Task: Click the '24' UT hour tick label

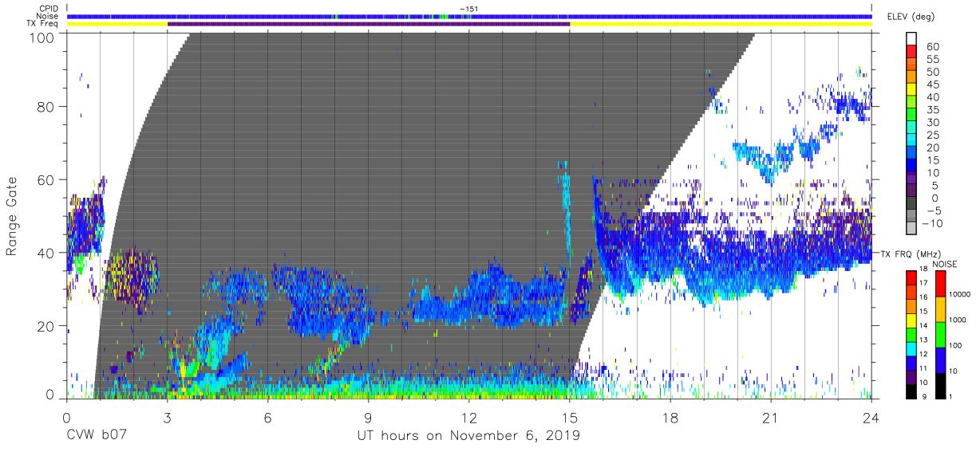Action: tap(871, 417)
